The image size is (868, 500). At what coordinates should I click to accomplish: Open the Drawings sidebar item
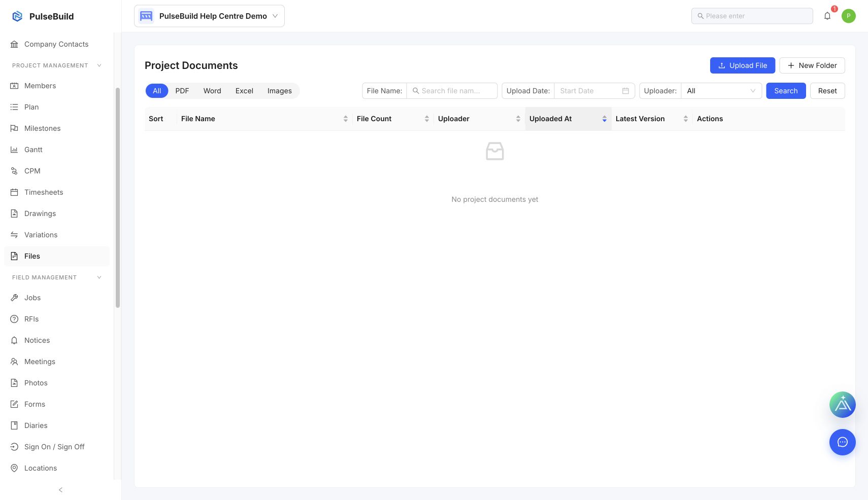point(57,213)
